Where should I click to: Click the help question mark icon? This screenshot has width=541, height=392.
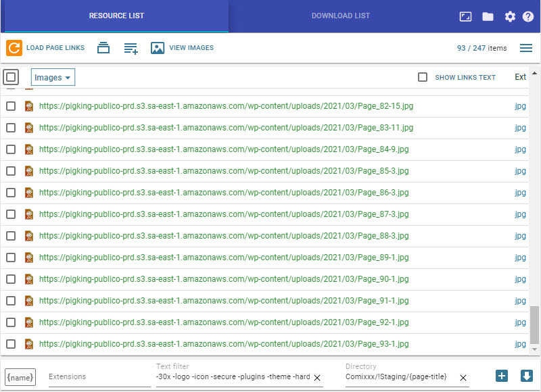tap(528, 16)
